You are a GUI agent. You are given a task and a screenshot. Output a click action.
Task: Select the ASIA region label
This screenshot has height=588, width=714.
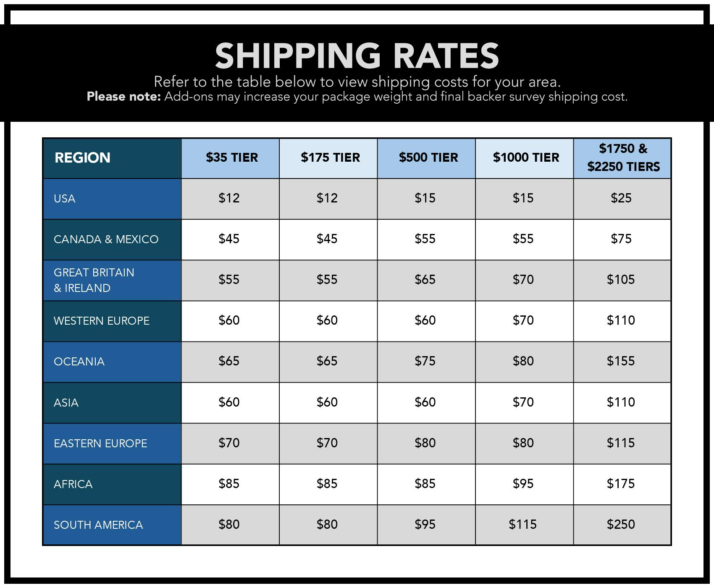click(x=66, y=403)
